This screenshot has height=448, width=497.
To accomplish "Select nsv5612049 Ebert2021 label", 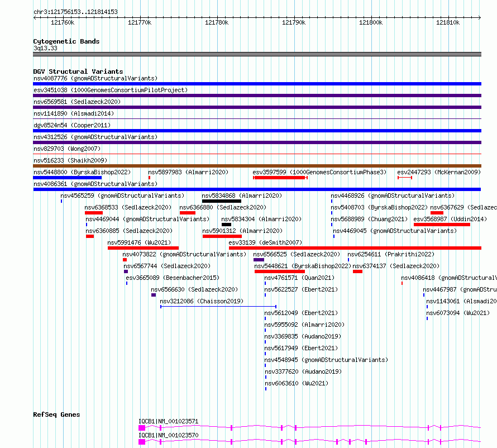I will click(302, 313).
